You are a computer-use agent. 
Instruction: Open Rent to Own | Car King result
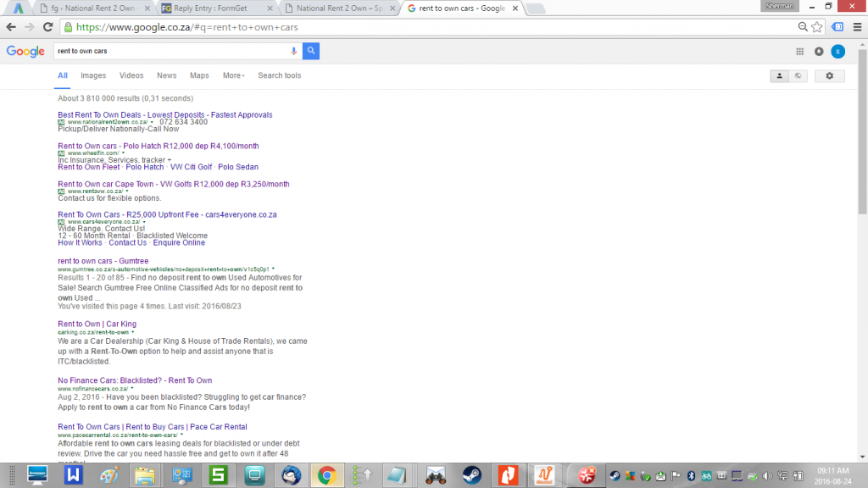coord(97,324)
